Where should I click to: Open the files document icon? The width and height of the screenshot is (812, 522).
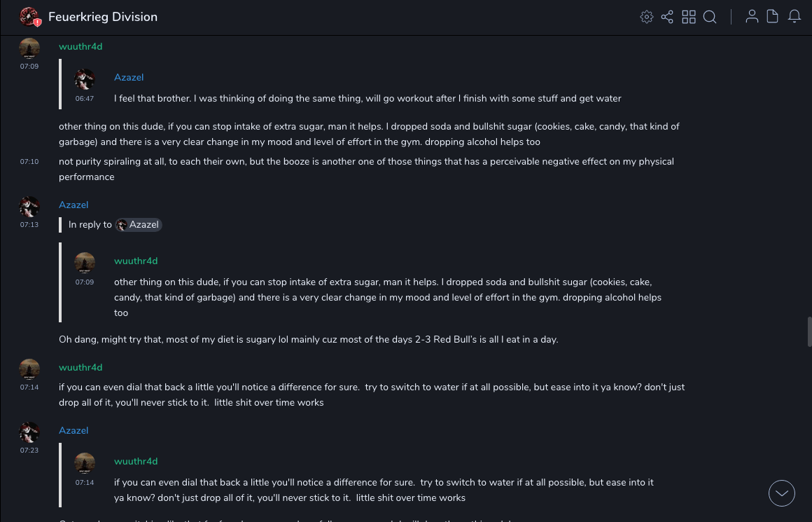773,16
